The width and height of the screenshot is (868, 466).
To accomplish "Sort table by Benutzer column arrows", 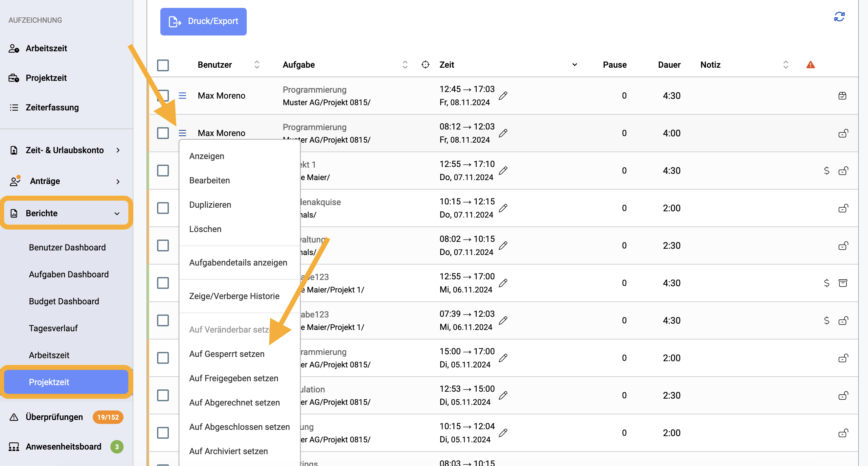I will (x=257, y=65).
